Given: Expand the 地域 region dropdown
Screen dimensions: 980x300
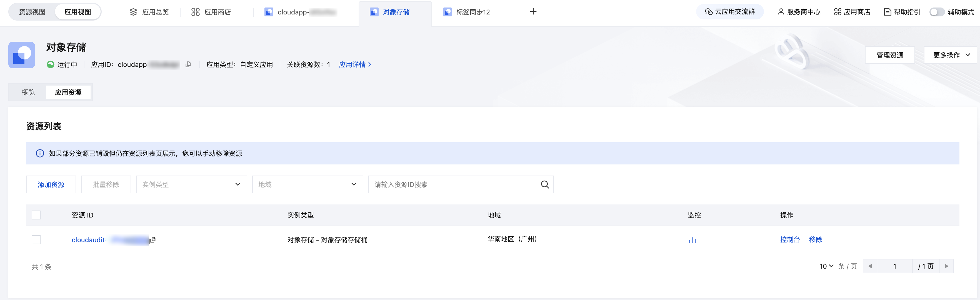Looking at the screenshot, I should [x=307, y=185].
